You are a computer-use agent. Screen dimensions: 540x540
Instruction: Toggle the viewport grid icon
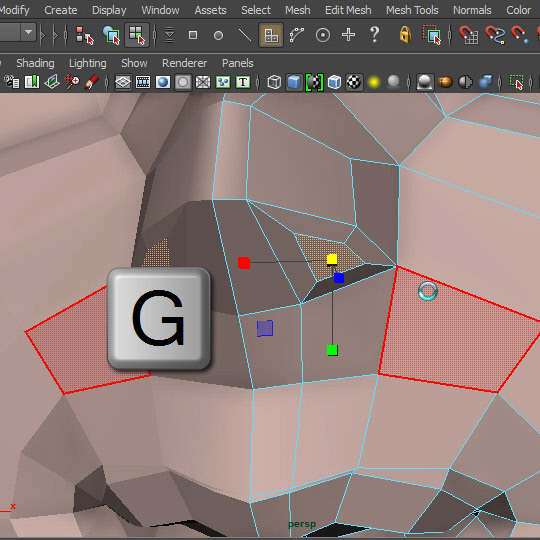point(123,82)
